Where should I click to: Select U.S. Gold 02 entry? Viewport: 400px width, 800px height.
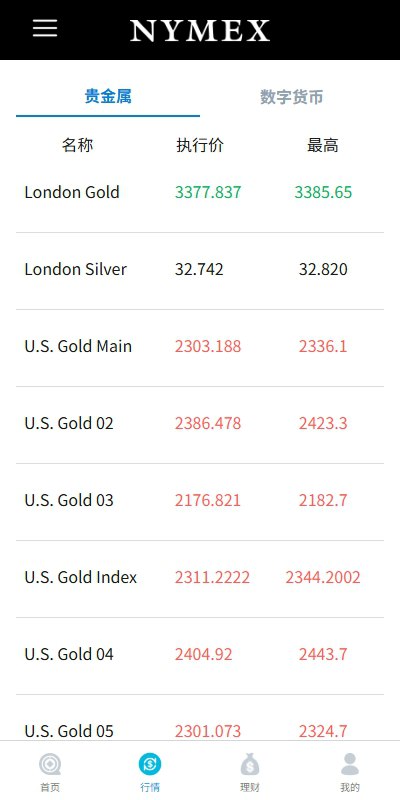point(200,424)
